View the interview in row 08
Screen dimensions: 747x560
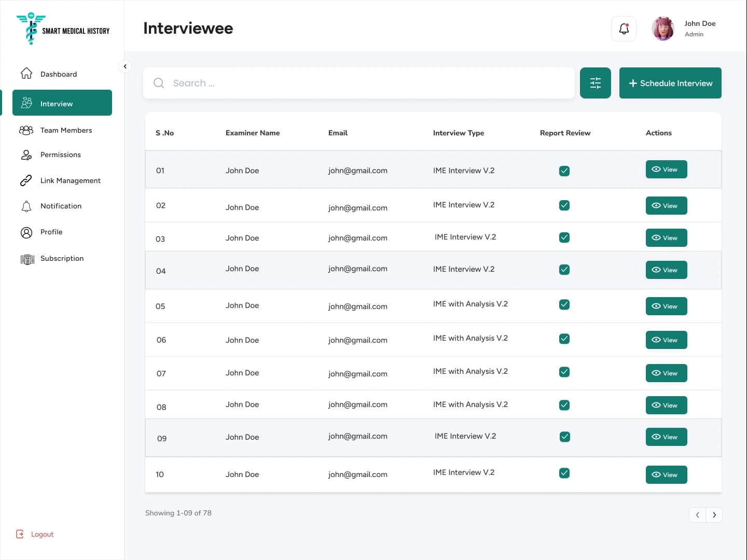tap(666, 405)
